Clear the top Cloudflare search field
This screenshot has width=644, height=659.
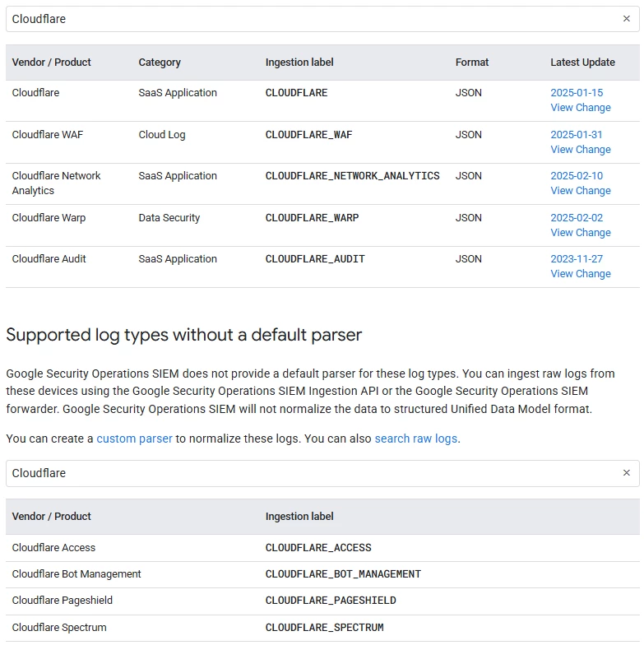626,19
